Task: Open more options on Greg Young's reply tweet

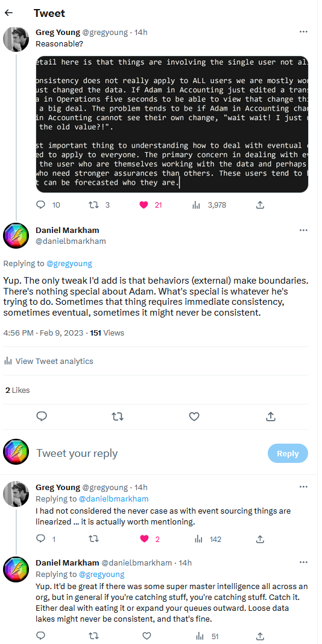Action: click(303, 486)
